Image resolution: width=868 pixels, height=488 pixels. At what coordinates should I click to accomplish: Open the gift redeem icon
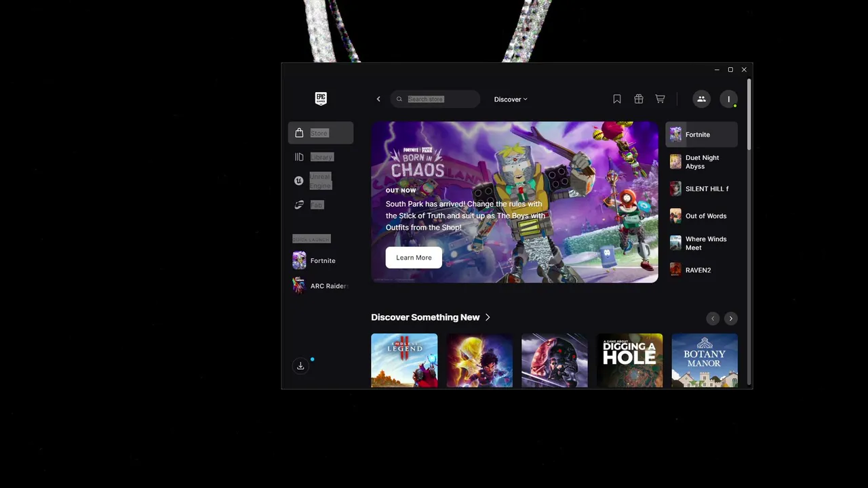click(x=639, y=99)
